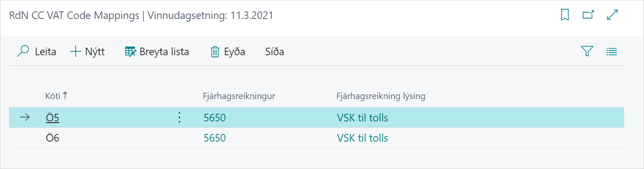The width and height of the screenshot is (644, 169).
Task: Switch the list layout view
Action: pyautogui.click(x=611, y=51)
